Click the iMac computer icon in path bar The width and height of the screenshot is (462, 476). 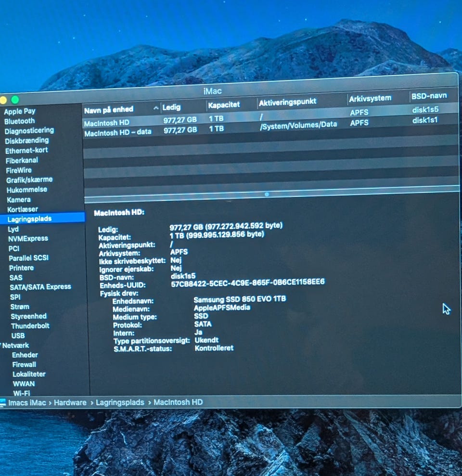point(3,403)
